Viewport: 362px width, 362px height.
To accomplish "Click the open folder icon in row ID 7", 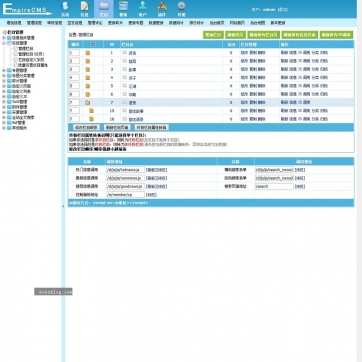I will tap(88, 103).
